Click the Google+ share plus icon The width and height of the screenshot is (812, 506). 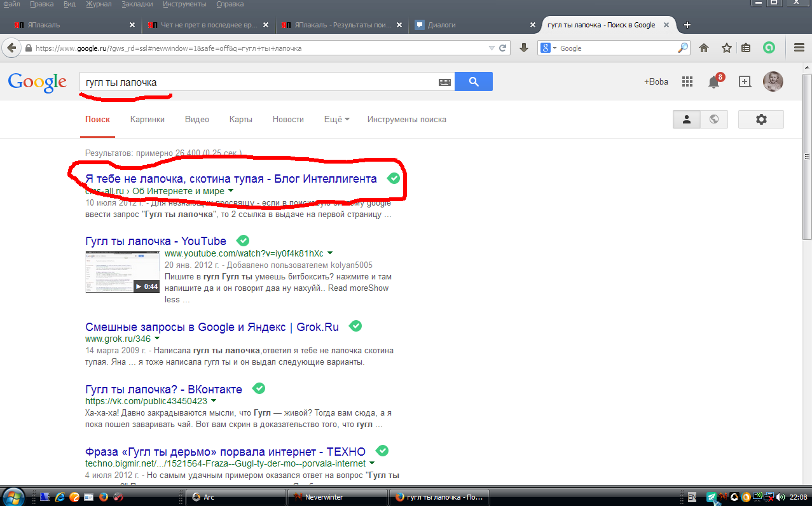(x=744, y=81)
